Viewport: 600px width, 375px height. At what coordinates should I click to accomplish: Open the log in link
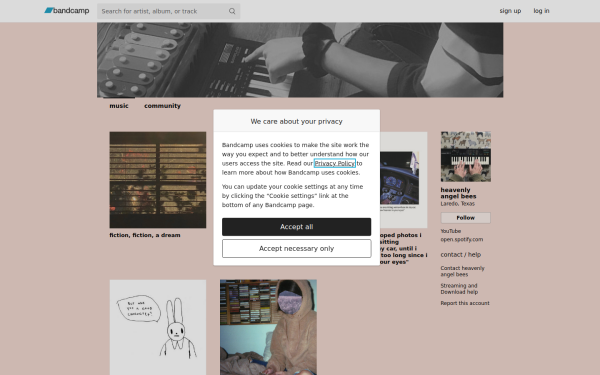tap(541, 11)
